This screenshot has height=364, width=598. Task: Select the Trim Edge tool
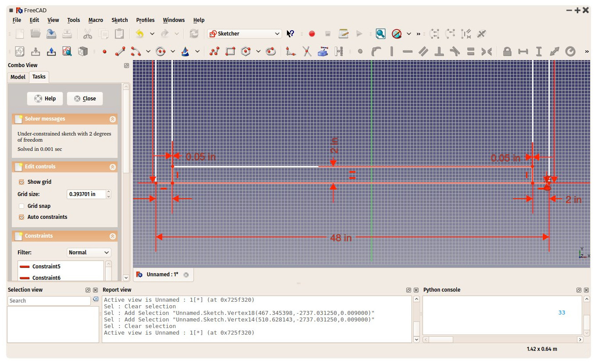(x=307, y=52)
